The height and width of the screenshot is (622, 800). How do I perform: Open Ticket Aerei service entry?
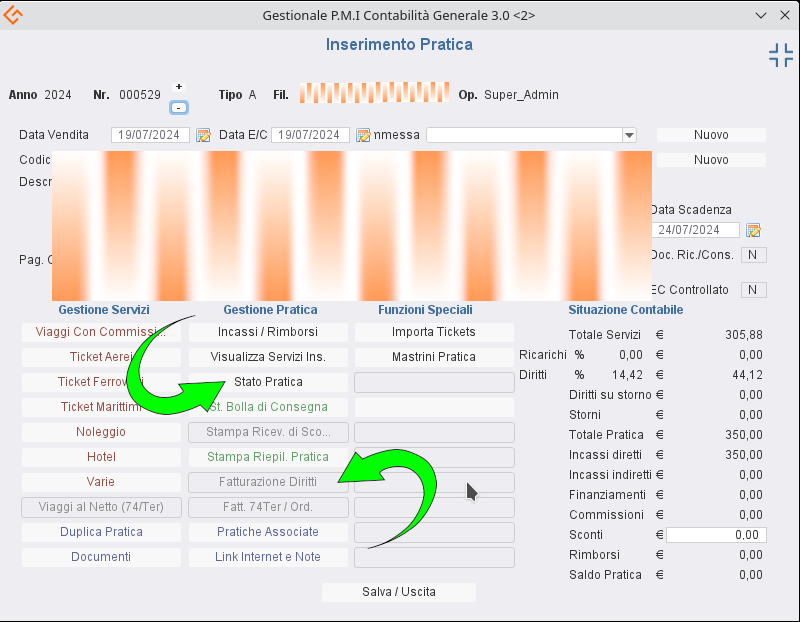click(x=100, y=357)
